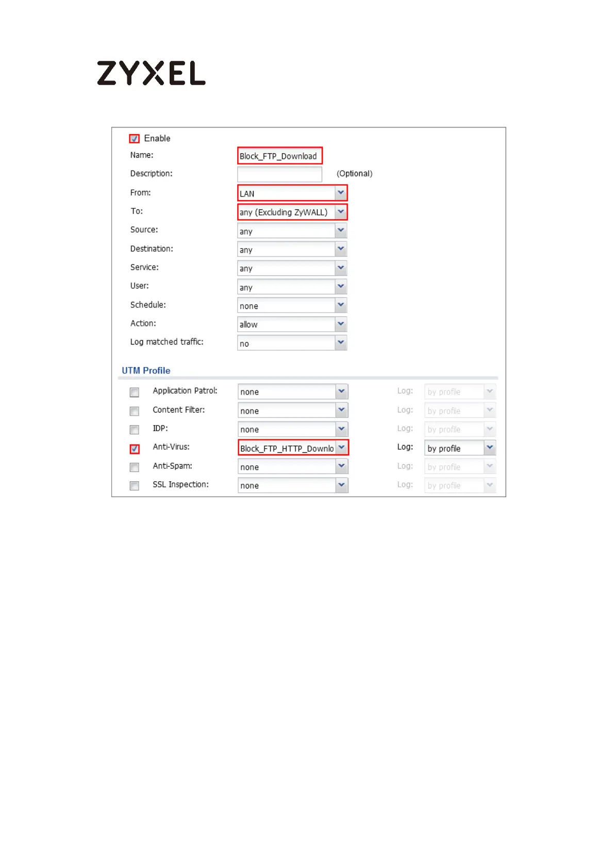Open the IDP profile dropdown
The width and height of the screenshot is (614, 868).
[293, 429]
